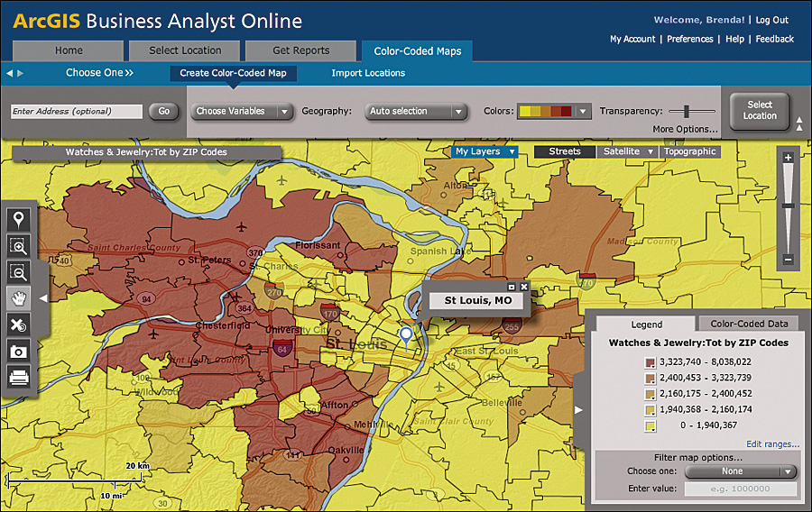Click the Select Location button
812x512 pixels.
click(x=760, y=111)
